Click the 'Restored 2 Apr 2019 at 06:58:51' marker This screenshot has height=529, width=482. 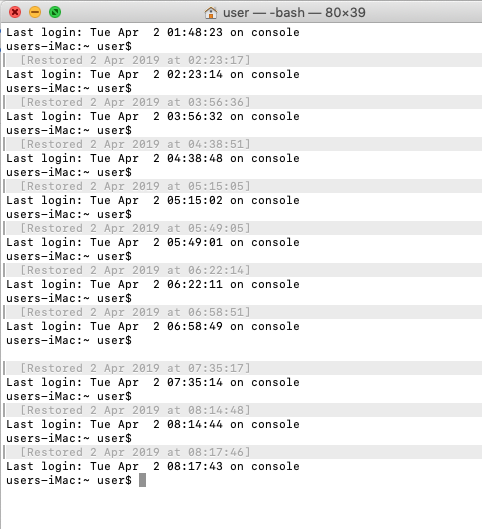pyautogui.click(x=135, y=312)
